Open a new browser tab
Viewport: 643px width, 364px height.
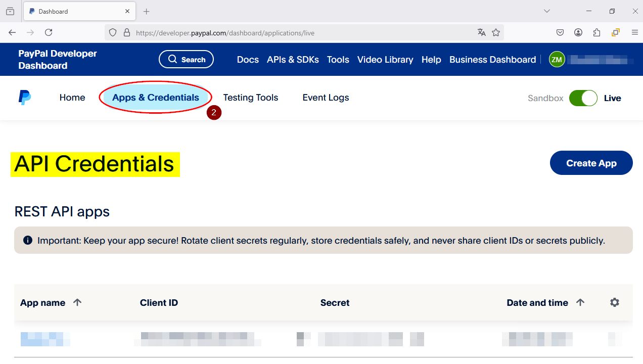coord(147,11)
